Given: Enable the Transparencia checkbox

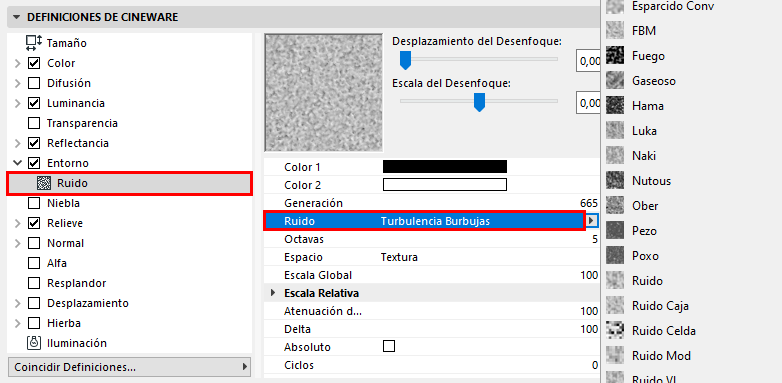Looking at the screenshot, I should (34, 123).
